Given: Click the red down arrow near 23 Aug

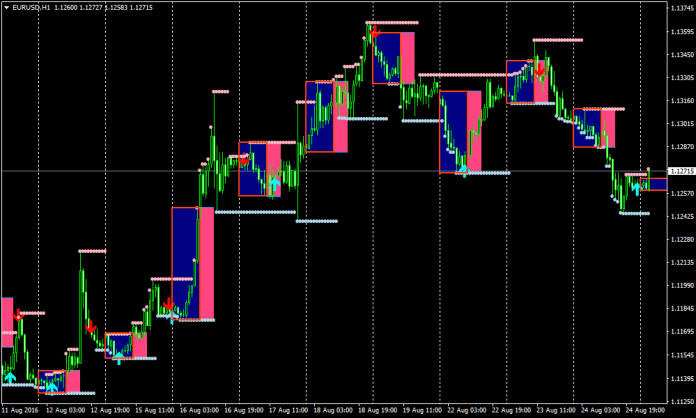Looking at the screenshot, I should pos(540,69).
